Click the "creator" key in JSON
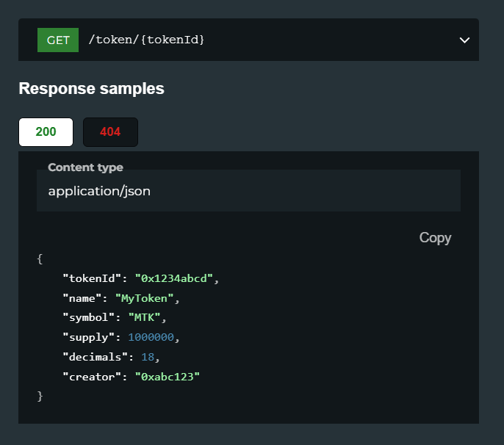The image size is (504, 445). (92, 377)
